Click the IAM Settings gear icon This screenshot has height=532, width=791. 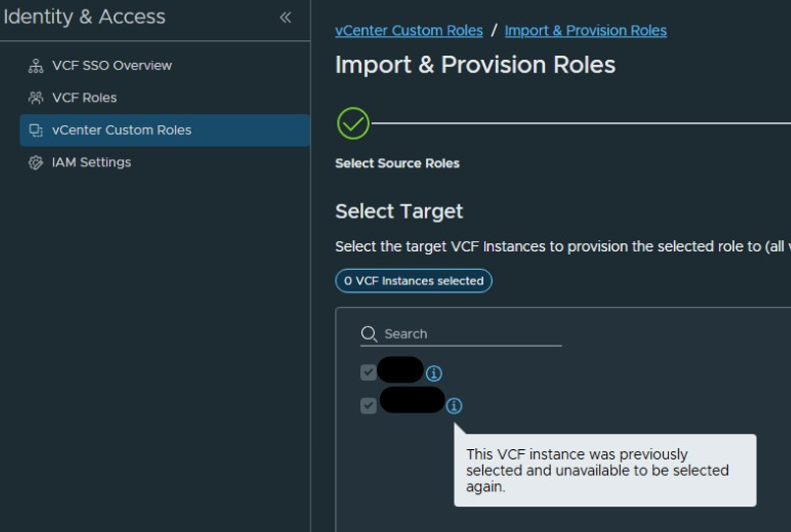[36, 162]
